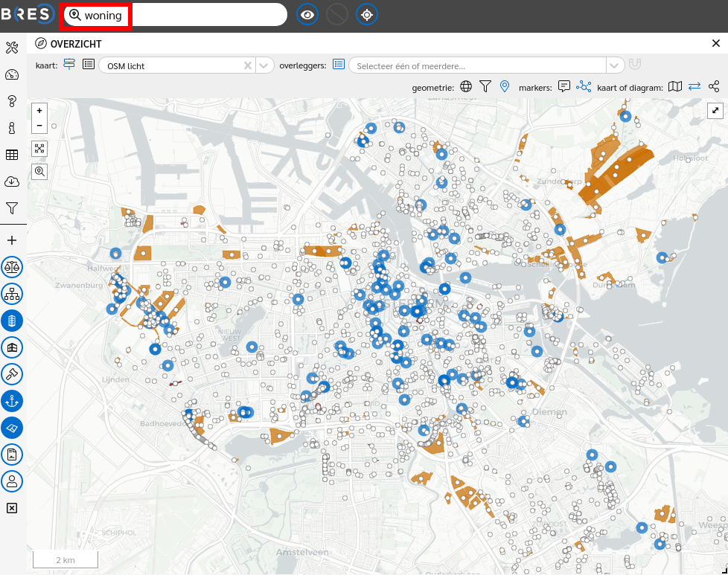Clear the OSM licht selection
The height and width of the screenshot is (575, 728).
[249, 65]
